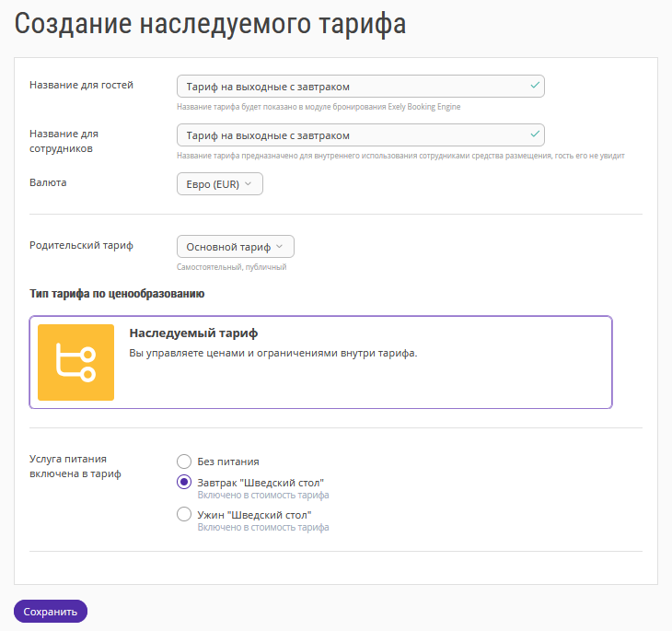
Task: Click the Создание наследуемого тарифа page heading
Action: pos(210,25)
